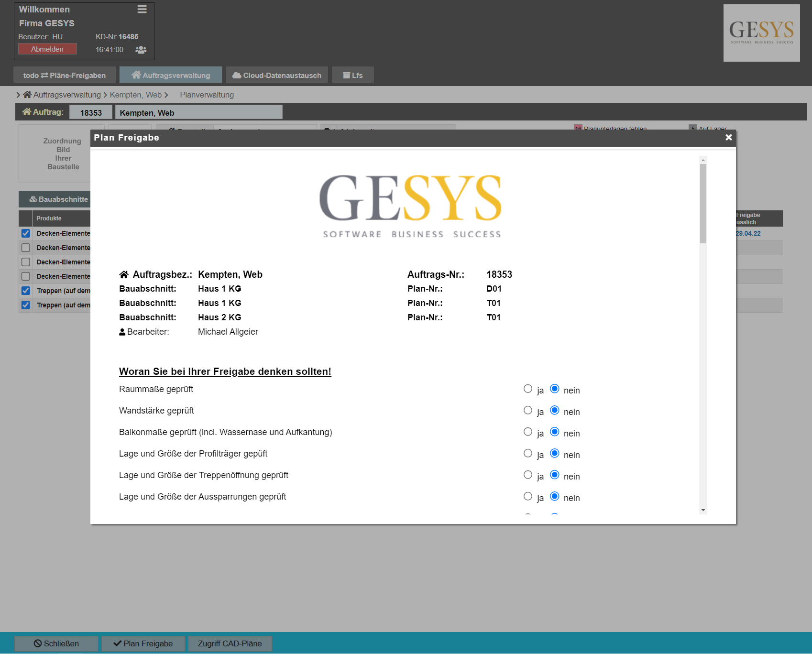Viewport: 812px width, 654px height.
Task: Check the fourth Decken-Elemente row checkbox
Action: point(26,276)
